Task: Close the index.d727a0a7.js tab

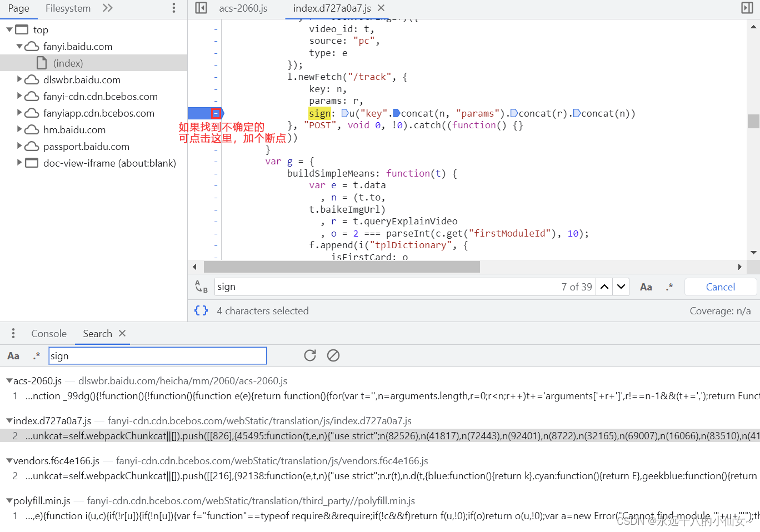Action: pos(381,8)
